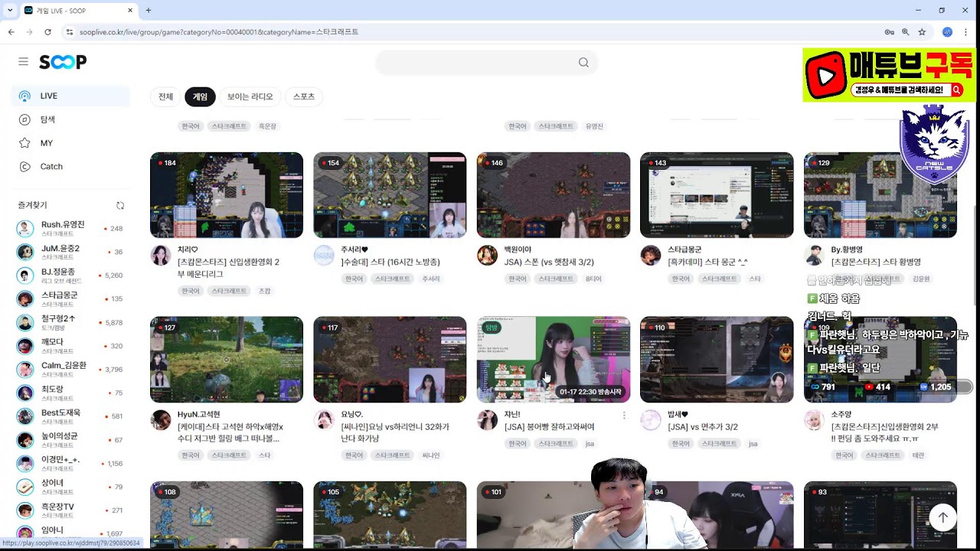
Task: Open 백원이야 stream thumbnail with 146 viewers
Action: 554,195
